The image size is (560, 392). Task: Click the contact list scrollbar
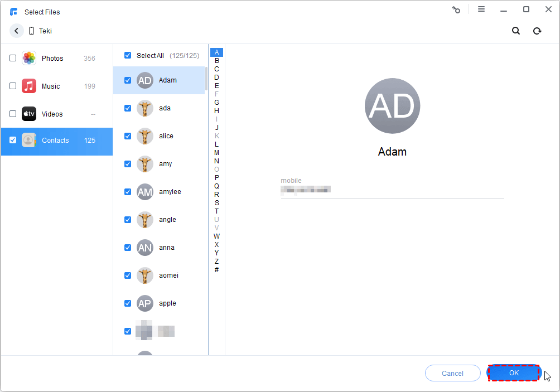206,79
